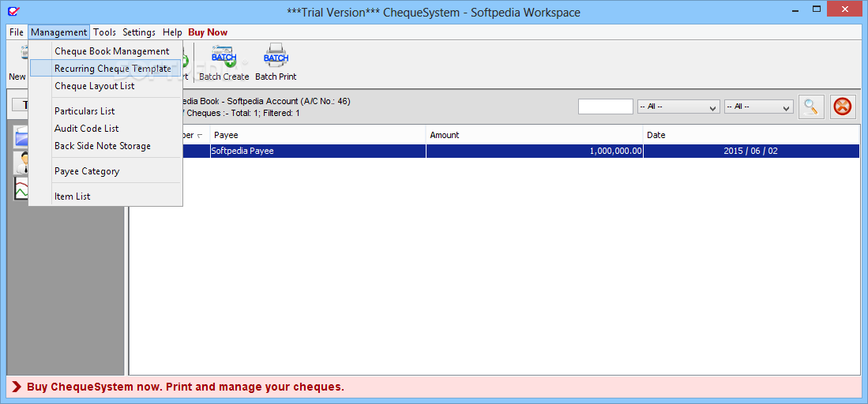Open Cheque Layout List from menu
The height and width of the screenshot is (404, 868).
[x=105, y=86]
